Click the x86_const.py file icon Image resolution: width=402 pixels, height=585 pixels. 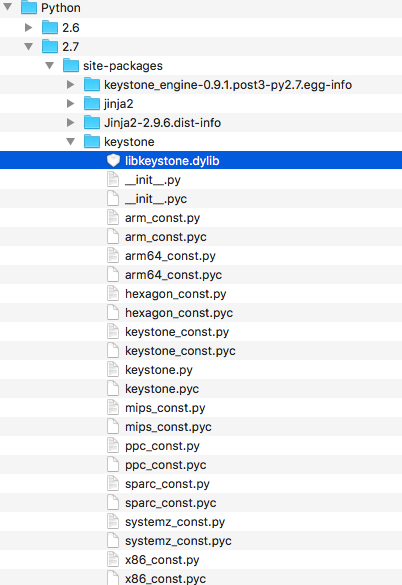(x=113, y=560)
